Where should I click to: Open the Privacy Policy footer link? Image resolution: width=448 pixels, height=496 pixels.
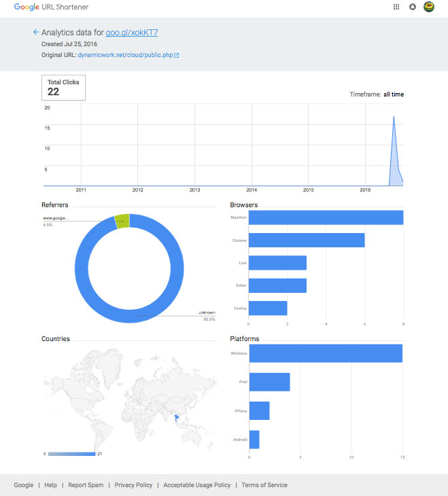133,485
